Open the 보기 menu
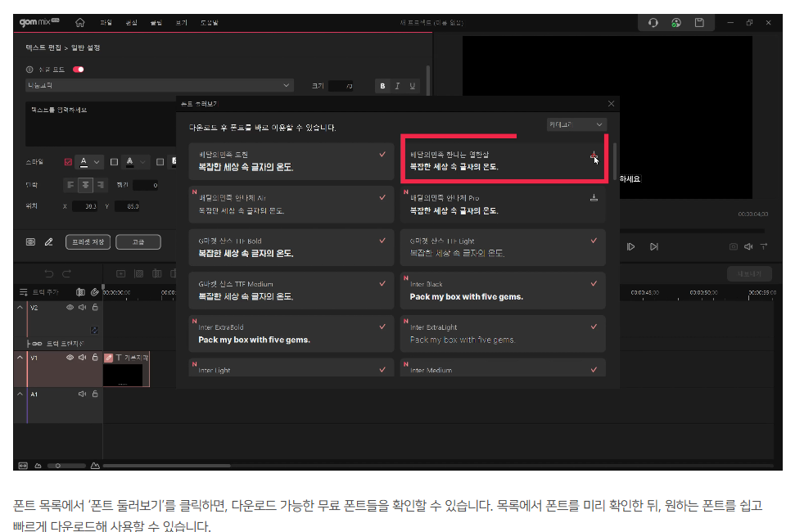786x532 pixels. point(182,23)
